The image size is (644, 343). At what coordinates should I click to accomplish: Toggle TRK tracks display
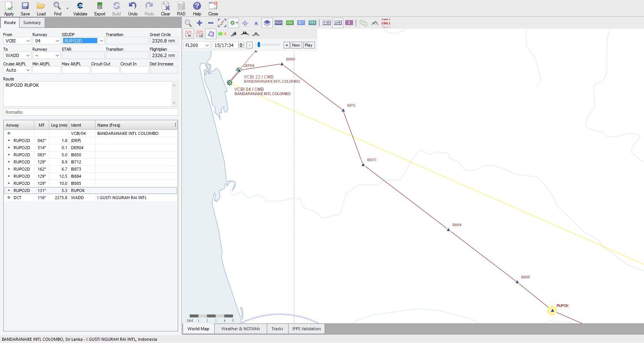click(312, 23)
